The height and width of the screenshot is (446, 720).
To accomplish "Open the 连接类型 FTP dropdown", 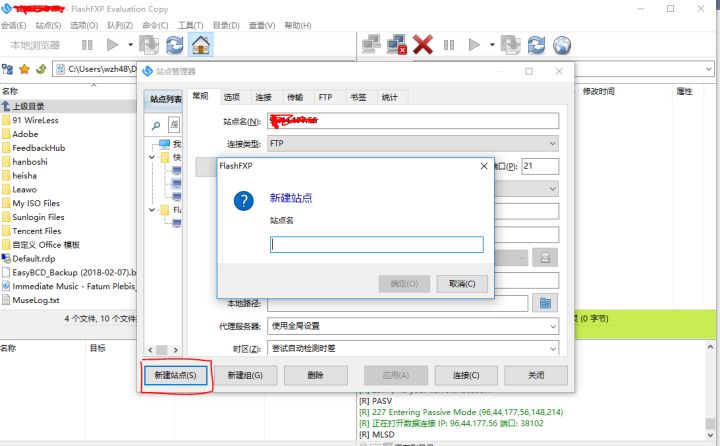I will (413, 143).
